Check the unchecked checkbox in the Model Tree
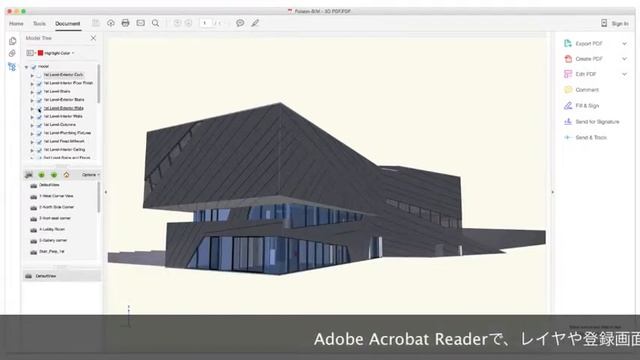 point(39,75)
